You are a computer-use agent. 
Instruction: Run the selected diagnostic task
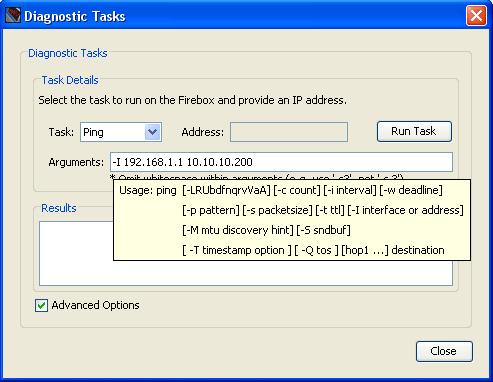[x=414, y=131]
